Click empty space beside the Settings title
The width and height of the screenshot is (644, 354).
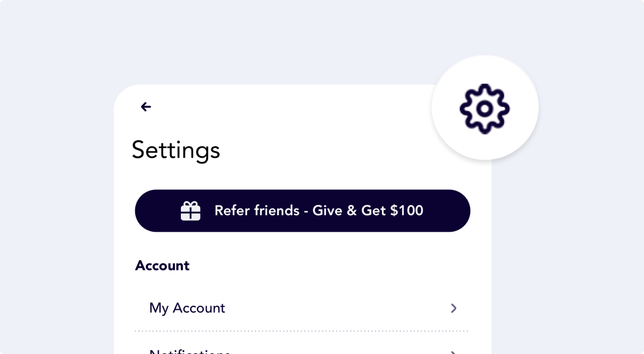[322, 150]
